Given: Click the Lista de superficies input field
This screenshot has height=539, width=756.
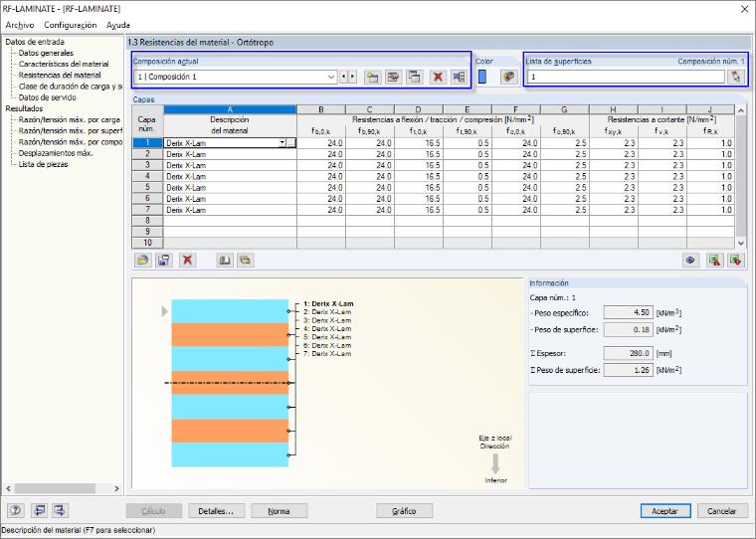Looking at the screenshot, I should pos(626,77).
